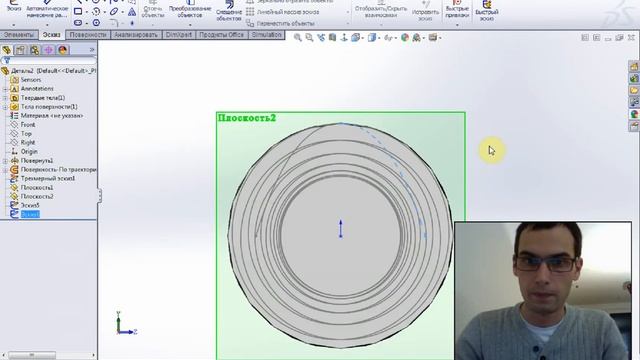This screenshot has width=640, height=360.
Task: Click Отсечь объекты trim tool
Action: point(153,9)
